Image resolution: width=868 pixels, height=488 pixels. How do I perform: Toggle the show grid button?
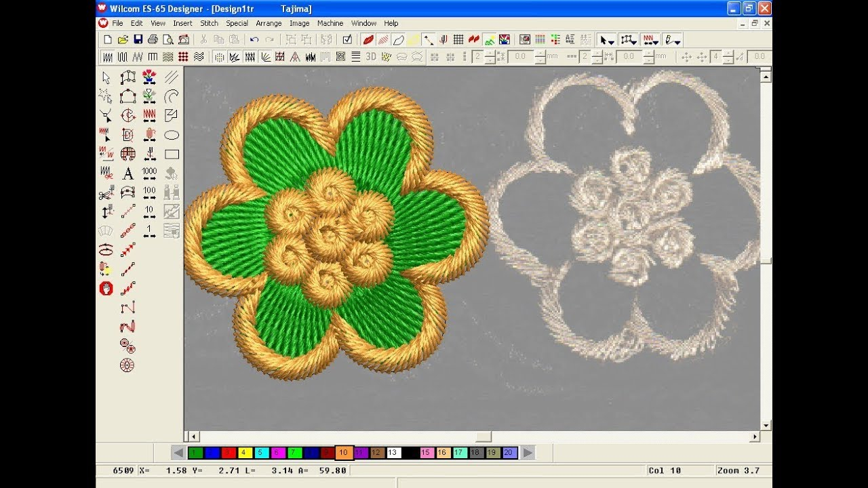click(x=458, y=40)
